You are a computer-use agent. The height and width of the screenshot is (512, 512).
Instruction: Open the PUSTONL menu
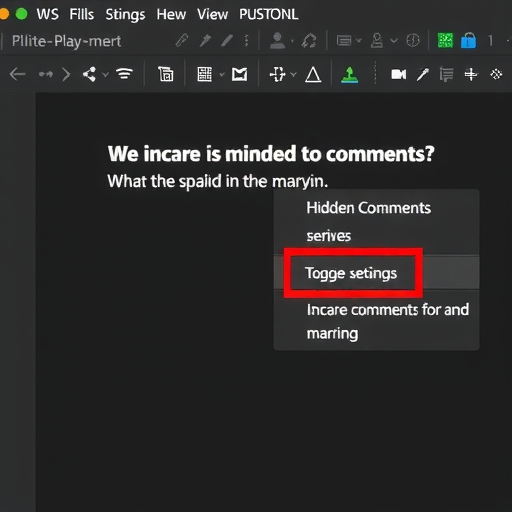click(269, 14)
